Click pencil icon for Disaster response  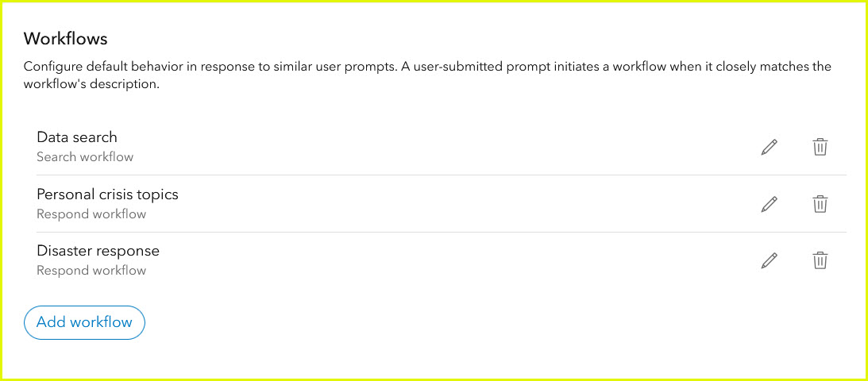pos(769,260)
